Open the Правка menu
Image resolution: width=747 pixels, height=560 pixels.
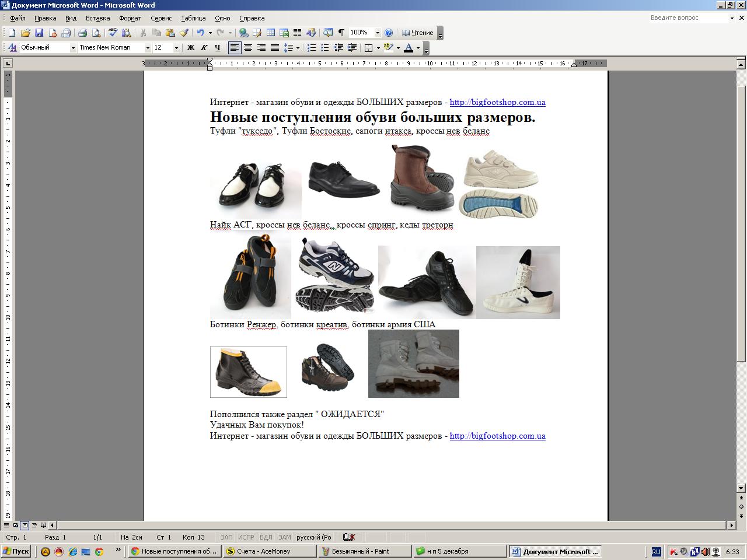[x=45, y=18]
